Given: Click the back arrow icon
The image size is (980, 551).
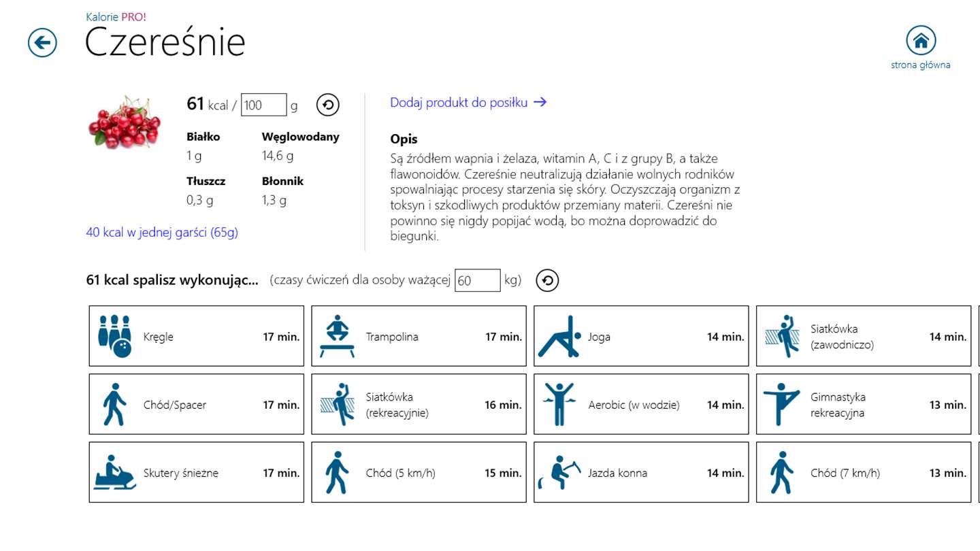Looking at the screenshot, I should [42, 44].
